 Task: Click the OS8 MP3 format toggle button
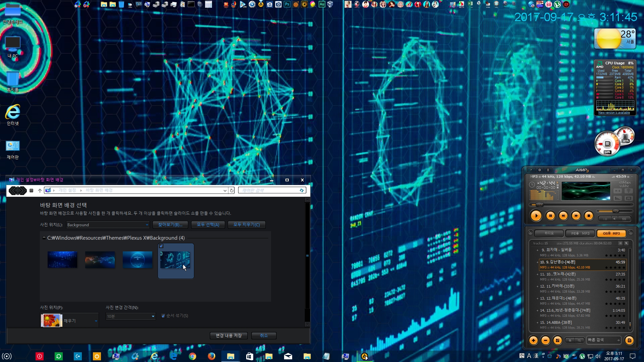(x=611, y=233)
